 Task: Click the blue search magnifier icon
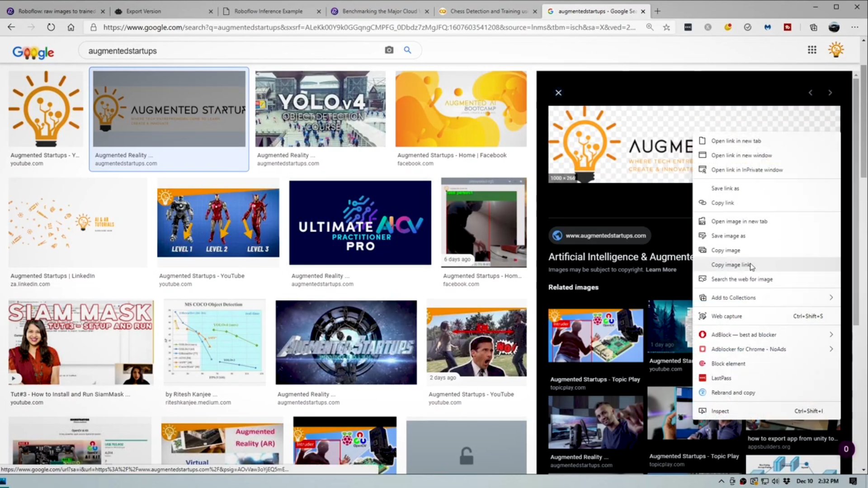pyautogui.click(x=407, y=50)
